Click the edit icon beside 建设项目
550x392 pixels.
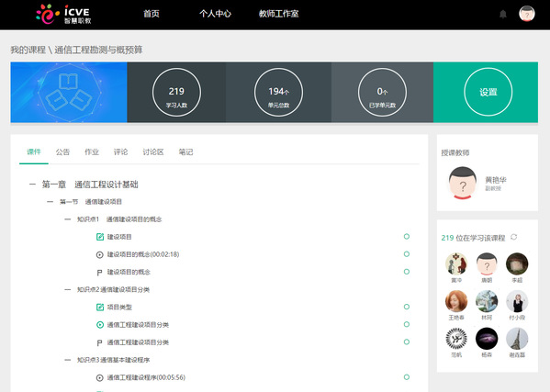pos(100,237)
